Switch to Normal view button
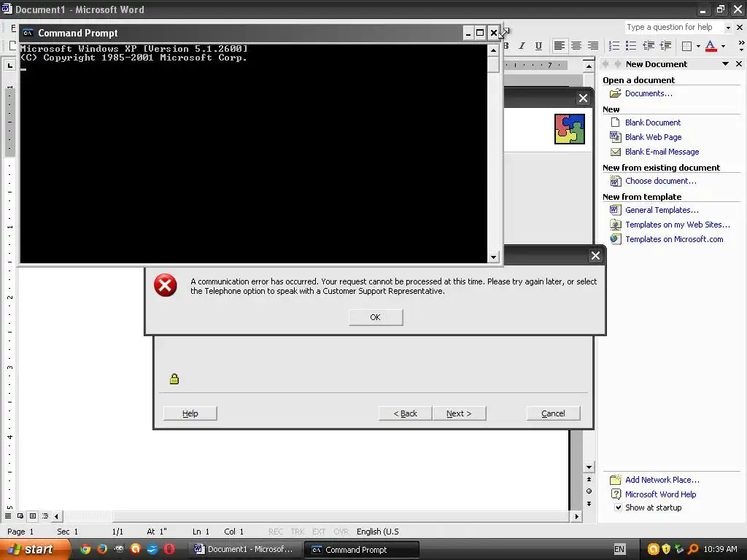 8,516
